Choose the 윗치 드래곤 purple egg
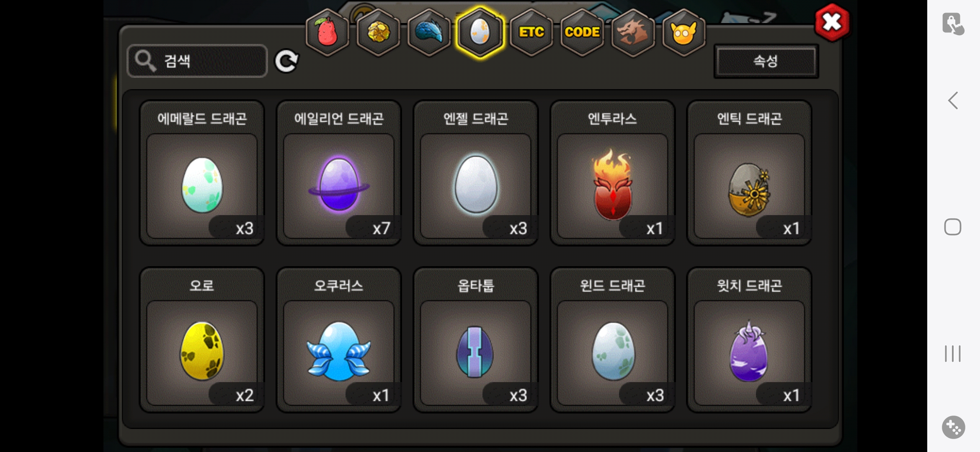This screenshot has height=452, width=980. coord(749,340)
